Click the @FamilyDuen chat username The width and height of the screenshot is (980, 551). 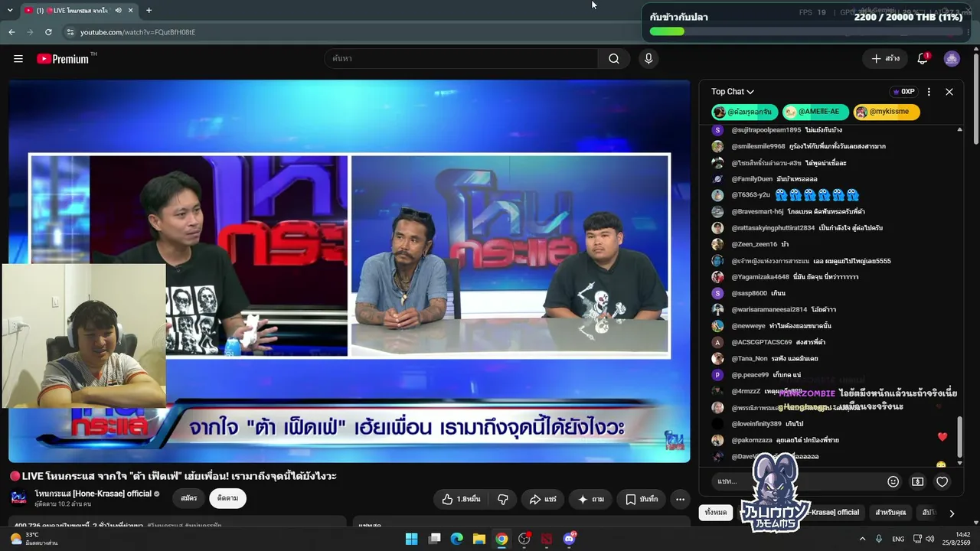point(752,179)
